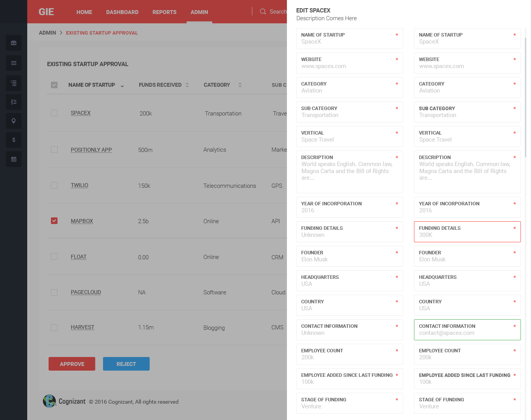
Task: Open the location pin sidebar icon
Action: (14, 121)
